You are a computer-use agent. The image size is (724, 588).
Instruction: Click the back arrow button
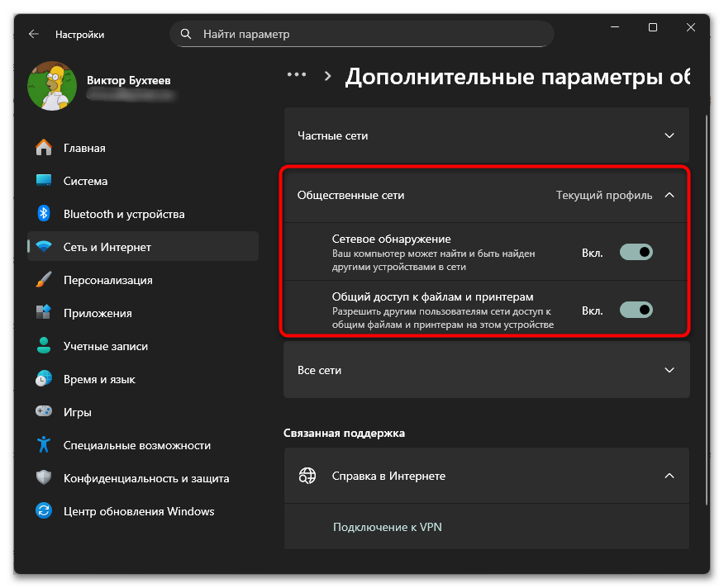point(33,34)
